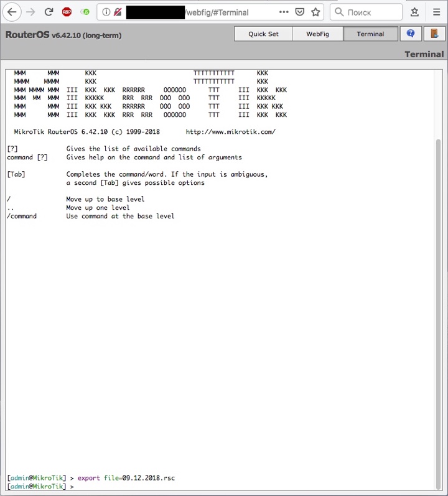
Task: Open RouterOS help question-mark icon
Action: [411, 34]
